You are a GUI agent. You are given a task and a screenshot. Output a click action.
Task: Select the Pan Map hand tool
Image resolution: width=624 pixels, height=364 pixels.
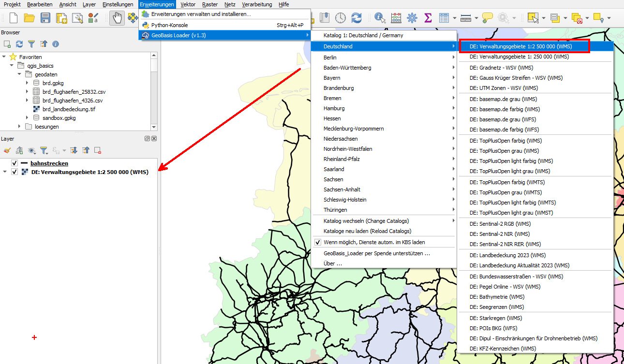[117, 18]
